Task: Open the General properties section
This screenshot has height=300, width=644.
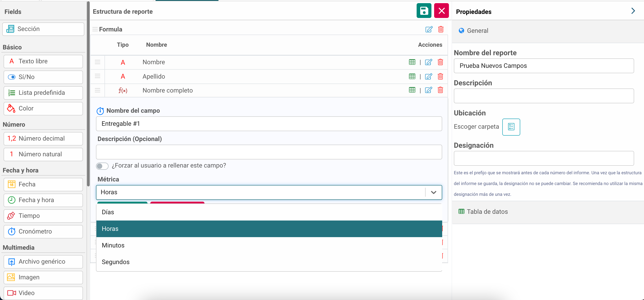Action: point(548,31)
